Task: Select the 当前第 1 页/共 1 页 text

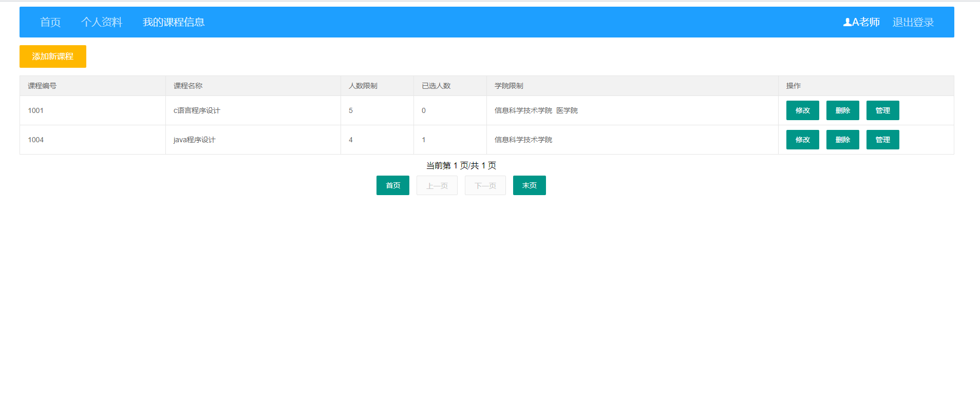Action: (461, 165)
